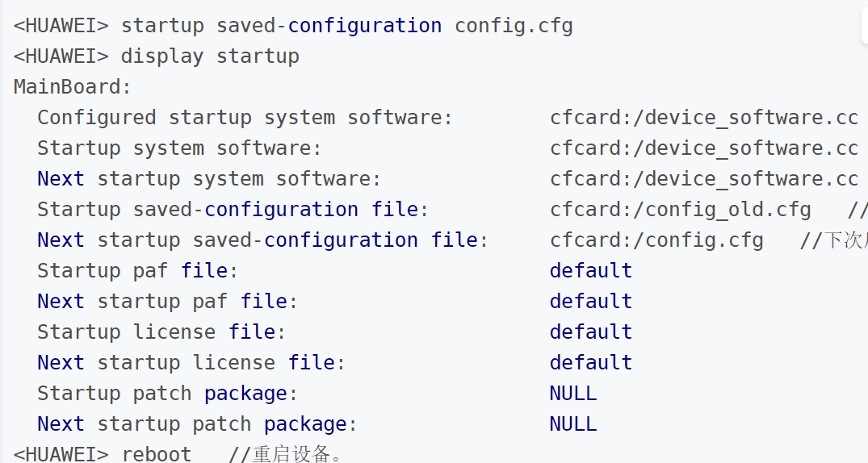Click 'Configured startup system software:' label
Viewport: 868px width, 463px height.
[245, 117]
